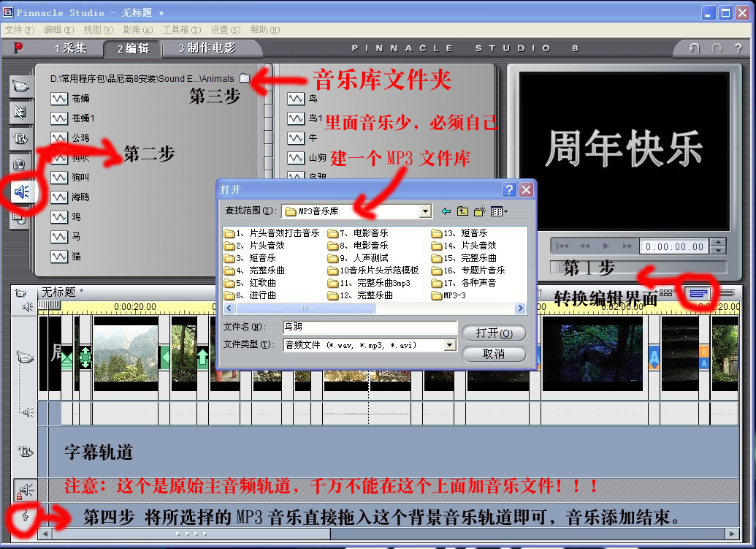Toggle the background music track lock

point(23,517)
